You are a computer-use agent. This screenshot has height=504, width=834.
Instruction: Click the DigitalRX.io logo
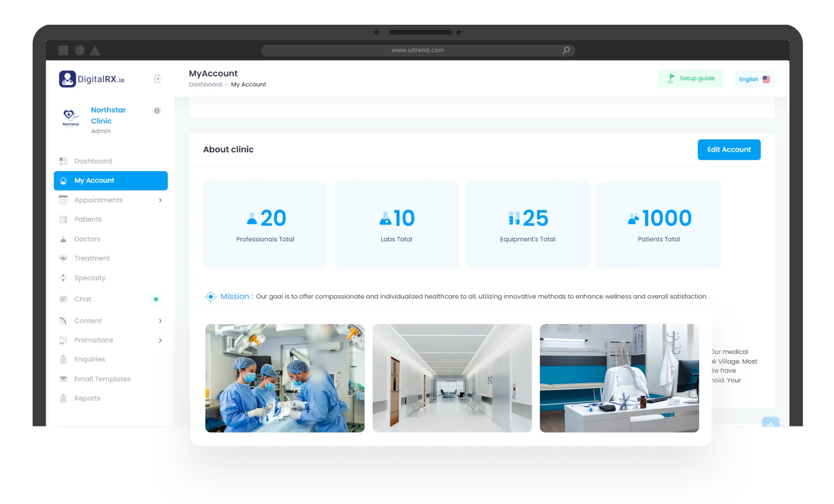point(92,79)
